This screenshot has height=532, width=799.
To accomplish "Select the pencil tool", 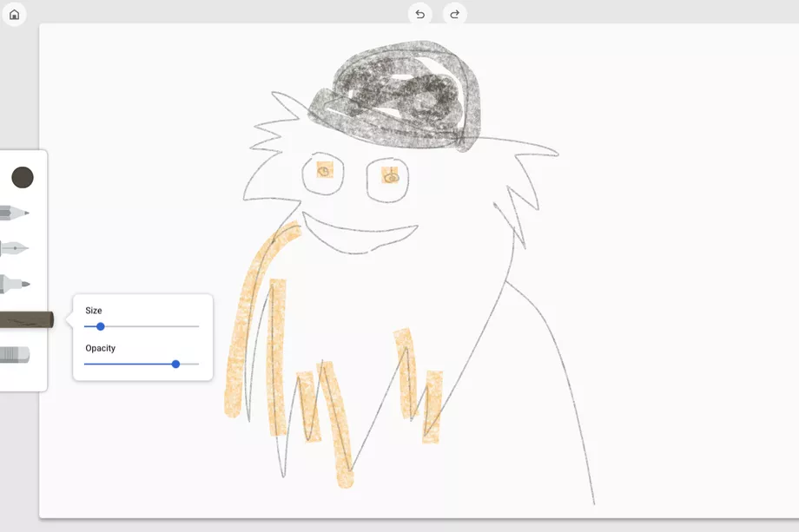I will point(14,213).
